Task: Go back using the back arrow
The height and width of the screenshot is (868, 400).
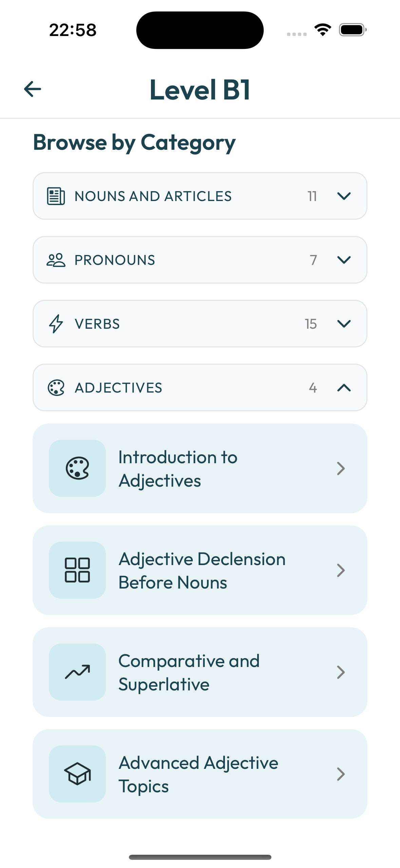Action: tap(32, 89)
